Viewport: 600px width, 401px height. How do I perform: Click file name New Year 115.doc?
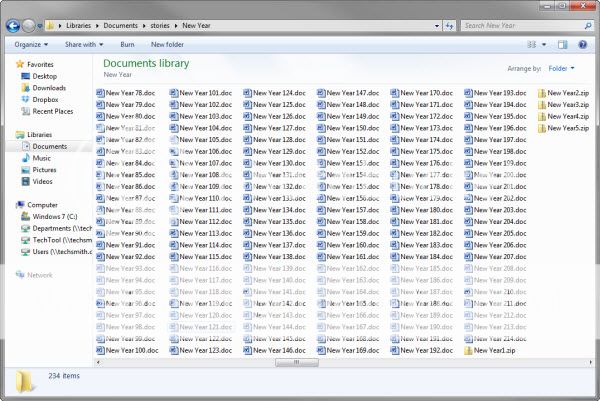click(206, 257)
